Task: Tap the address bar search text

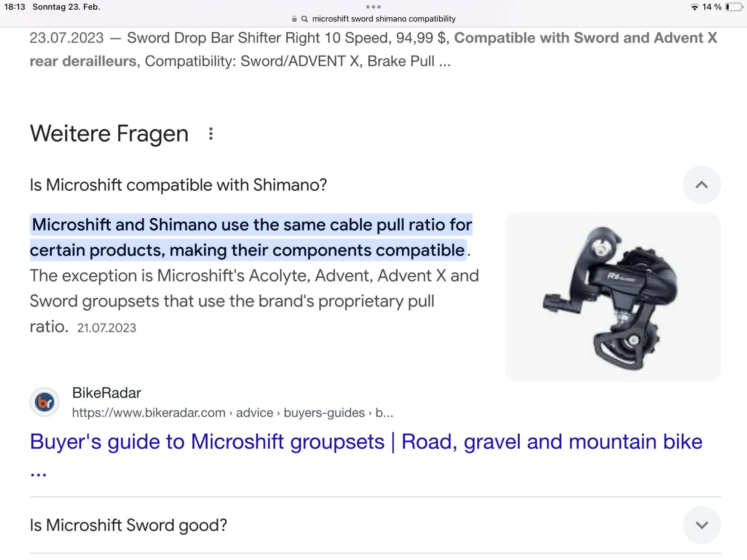Action: pyautogui.click(x=384, y=19)
